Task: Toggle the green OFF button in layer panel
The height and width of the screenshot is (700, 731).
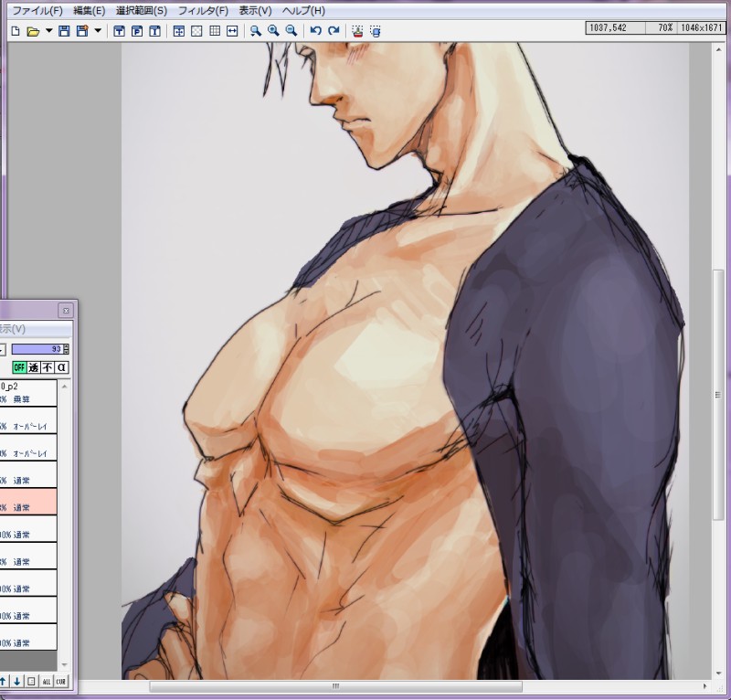Action: 19,367
